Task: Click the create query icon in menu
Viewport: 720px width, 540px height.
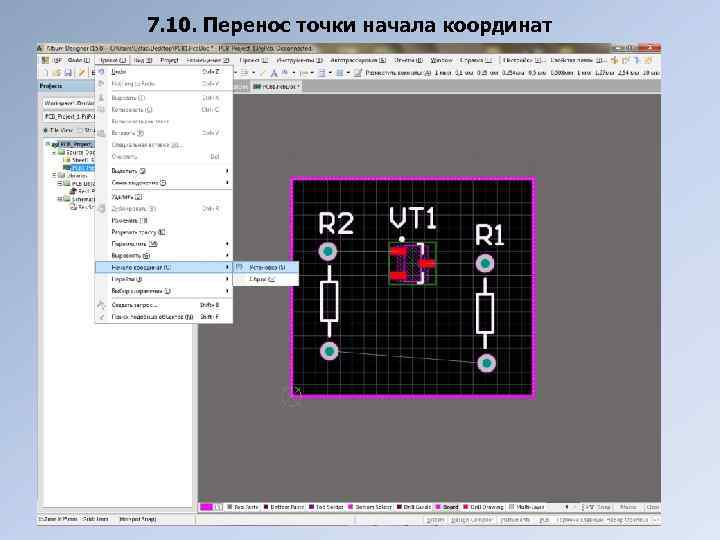Action: tap(101, 304)
